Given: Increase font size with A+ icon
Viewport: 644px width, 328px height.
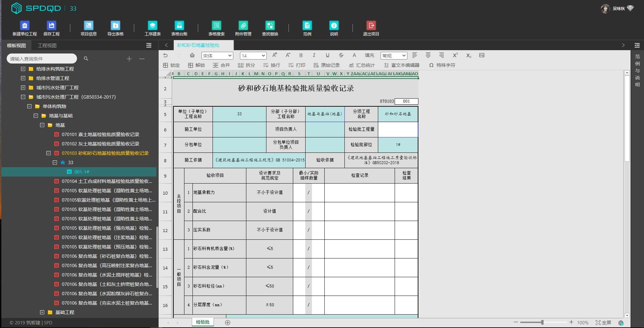Looking at the screenshot, I should coord(274,55).
